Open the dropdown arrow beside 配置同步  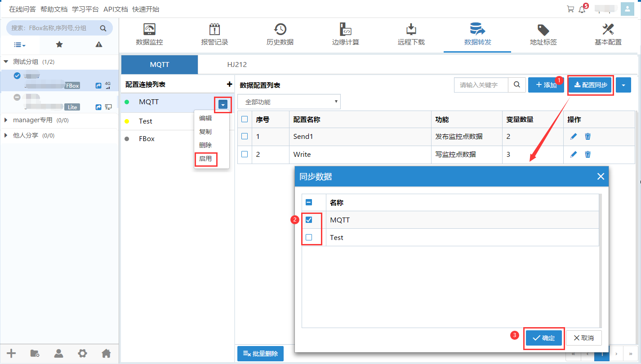[623, 85]
